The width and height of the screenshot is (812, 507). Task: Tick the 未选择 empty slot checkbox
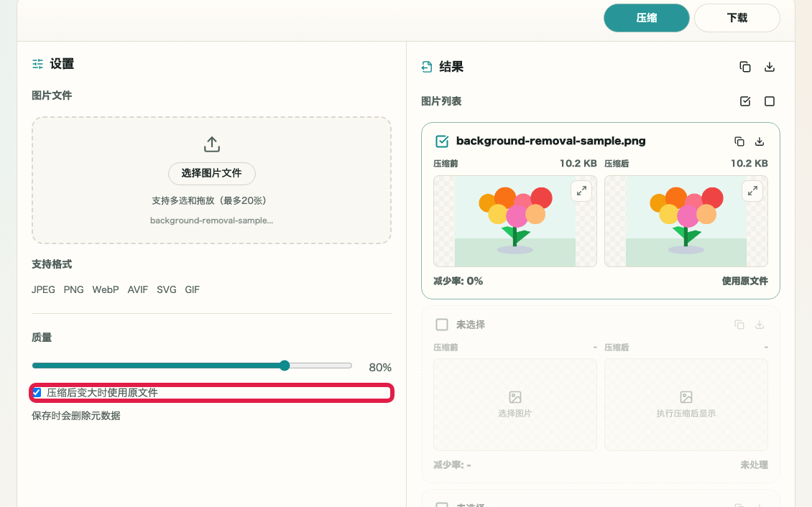[x=442, y=325]
